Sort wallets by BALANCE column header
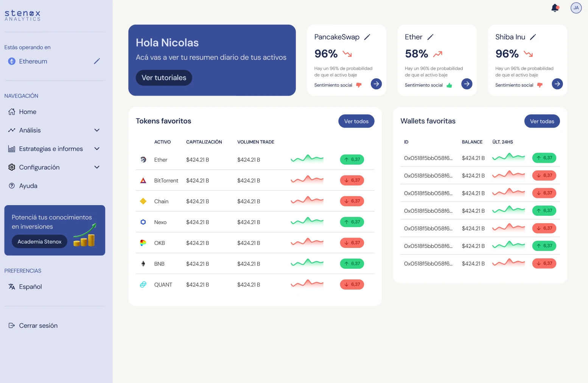 click(x=472, y=142)
